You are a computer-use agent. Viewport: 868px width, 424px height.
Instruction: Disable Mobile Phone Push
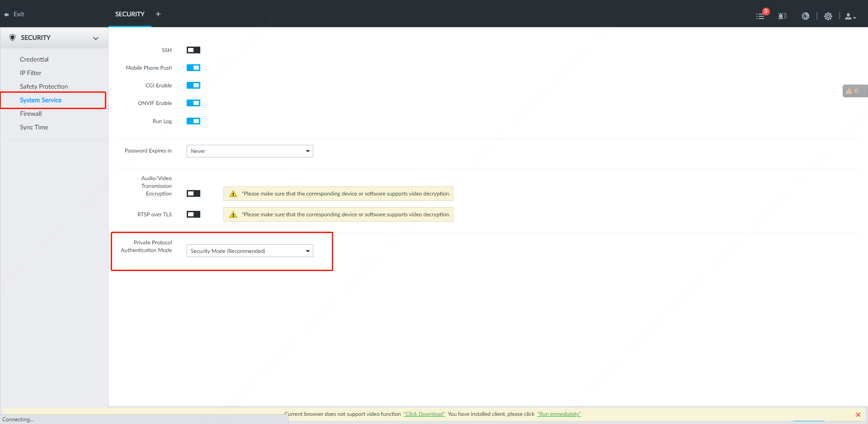tap(193, 67)
